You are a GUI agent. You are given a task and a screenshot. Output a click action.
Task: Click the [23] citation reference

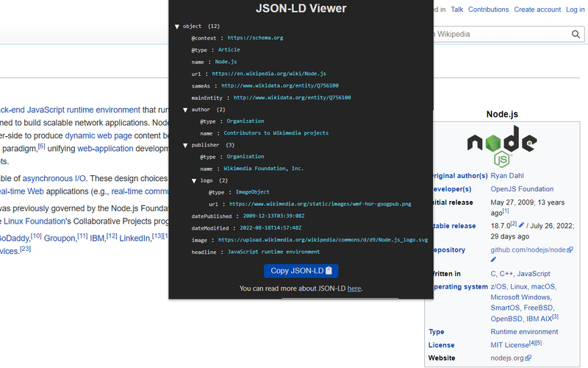(26, 249)
